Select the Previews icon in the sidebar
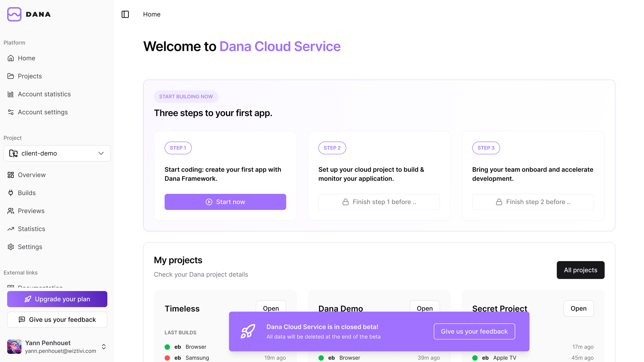 pyautogui.click(x=11, y=211)
